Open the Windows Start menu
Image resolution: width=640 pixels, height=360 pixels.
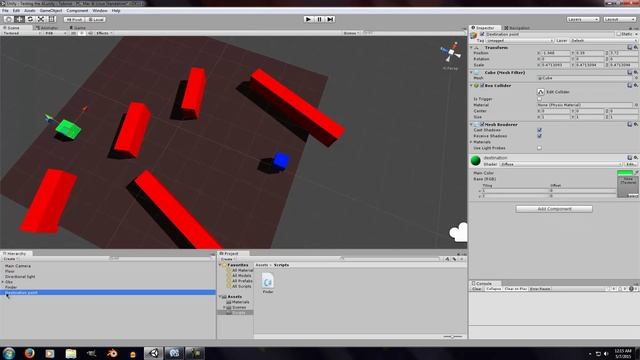pos(9,353)
